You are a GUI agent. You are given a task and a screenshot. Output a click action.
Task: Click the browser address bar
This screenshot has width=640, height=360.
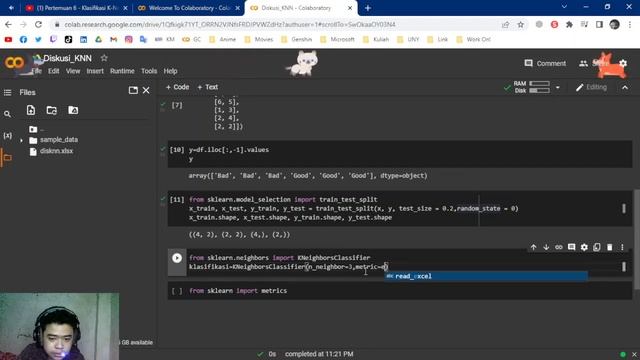[x=278, y=24]
